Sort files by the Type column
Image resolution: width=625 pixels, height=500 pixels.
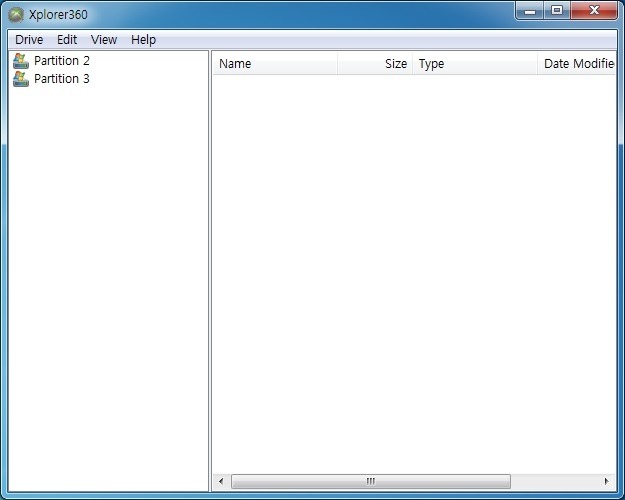coord(475,64)
